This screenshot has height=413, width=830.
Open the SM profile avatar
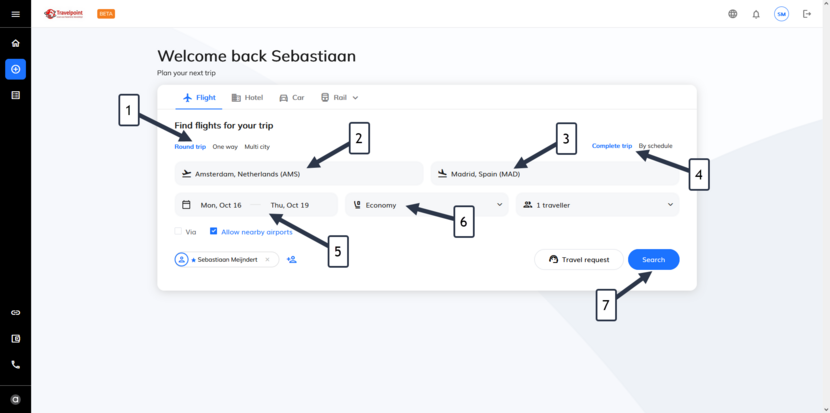tap(781, 14)
